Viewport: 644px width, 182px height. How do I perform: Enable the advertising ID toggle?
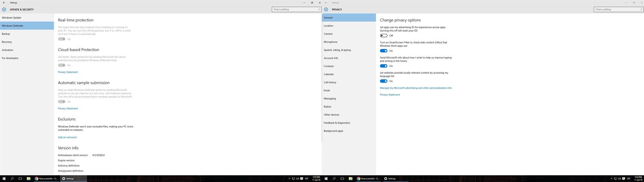pyautogui.click(x=384, y=35)
